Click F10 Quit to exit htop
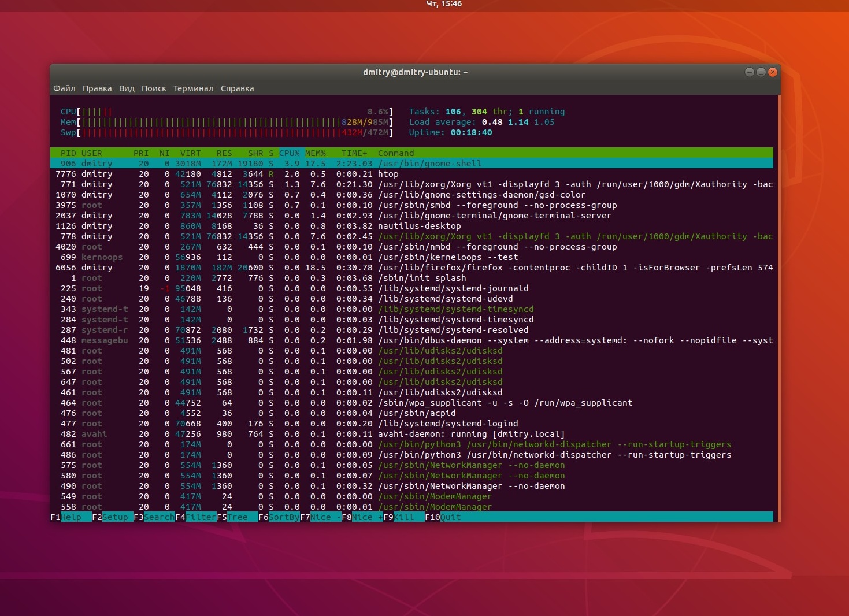Screen dimensions: 849x616 [443, 517]
